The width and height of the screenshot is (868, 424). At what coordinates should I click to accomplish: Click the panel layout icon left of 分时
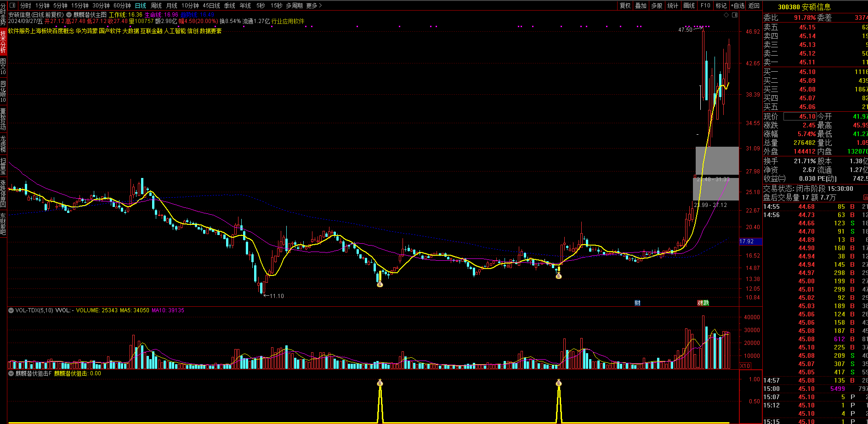click(12, 6)
